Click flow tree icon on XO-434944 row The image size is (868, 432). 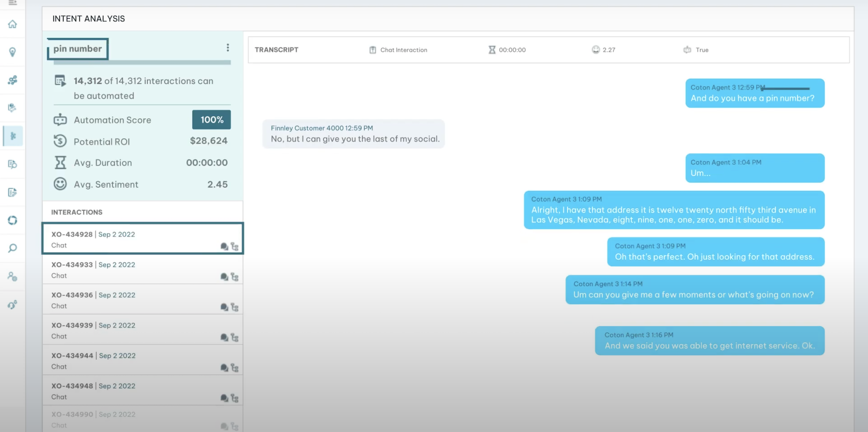click(x=235, y=368)
